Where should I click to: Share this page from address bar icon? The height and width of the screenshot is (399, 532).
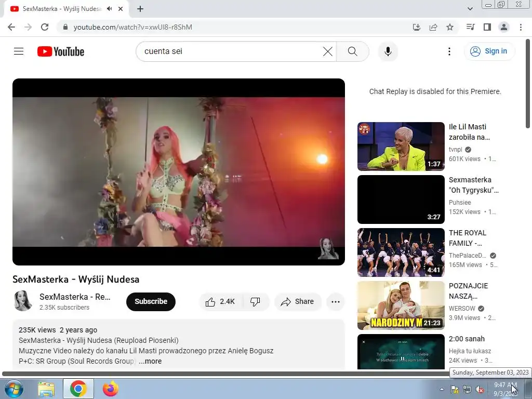point(433,27)
